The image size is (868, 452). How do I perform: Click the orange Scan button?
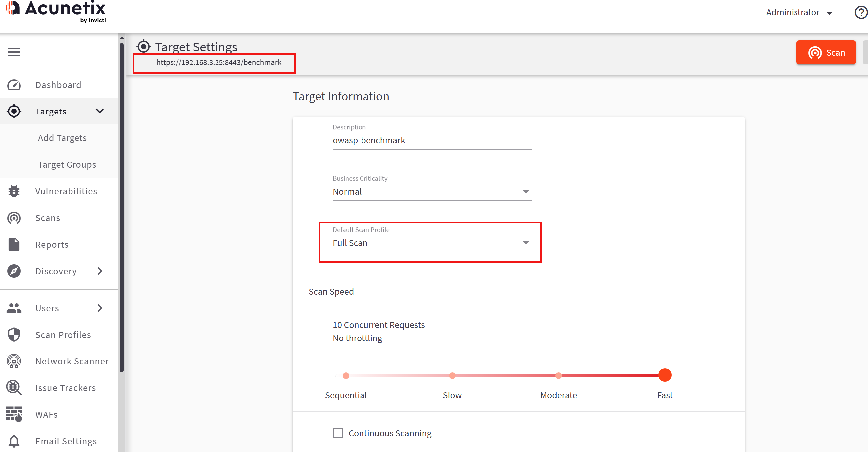click(x=825, y=52)
